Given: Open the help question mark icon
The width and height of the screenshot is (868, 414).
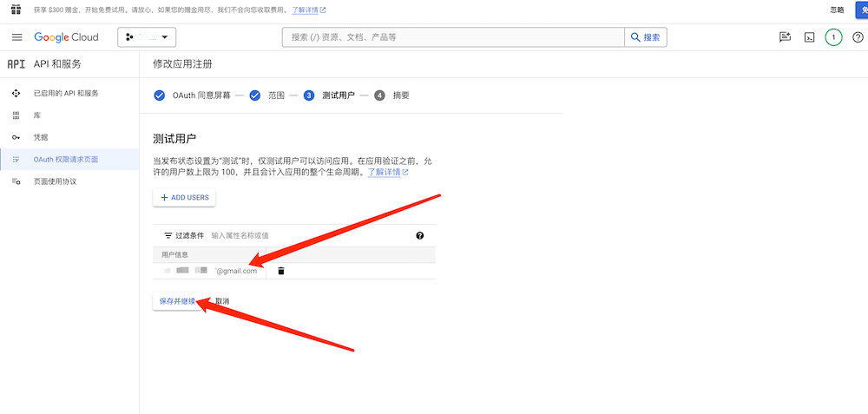Looking at the screenshot, I should pos(858,37).
